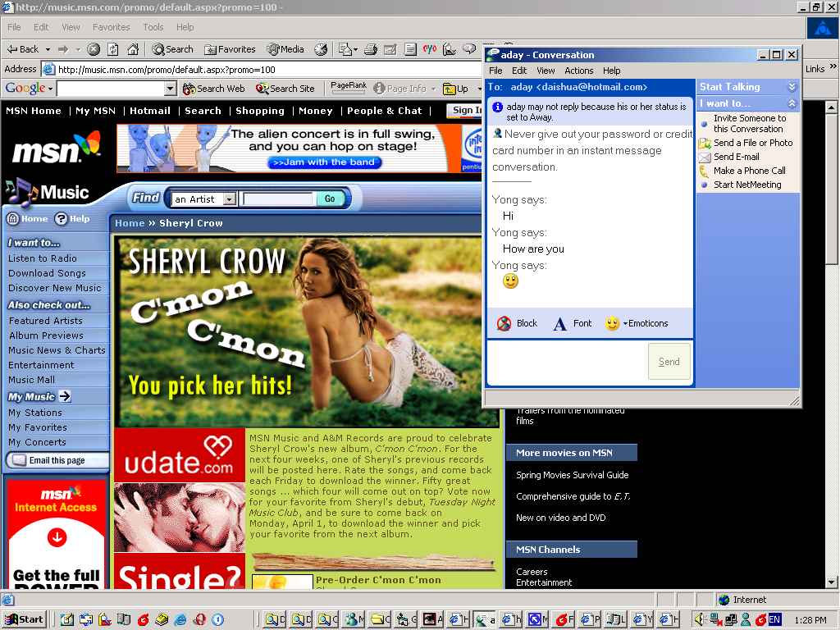
Task: Click the Make a Phone Call icon
Action: coord(705,171)
